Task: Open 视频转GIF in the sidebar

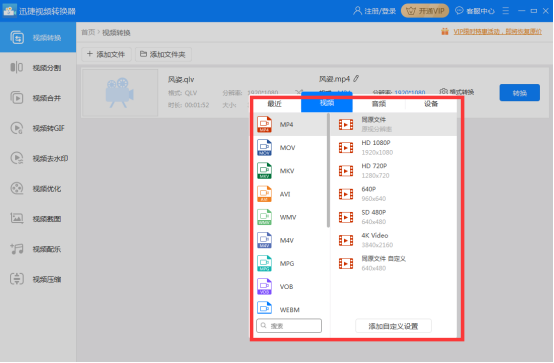Action: (38, 128)
